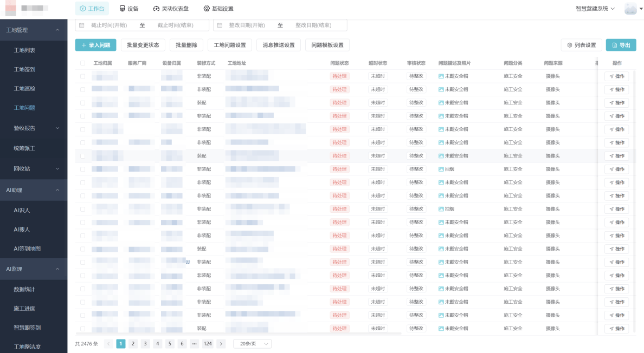Click the gear icon on 列表设置
This screenshot has height=353, width=644.
coord(570,45)
